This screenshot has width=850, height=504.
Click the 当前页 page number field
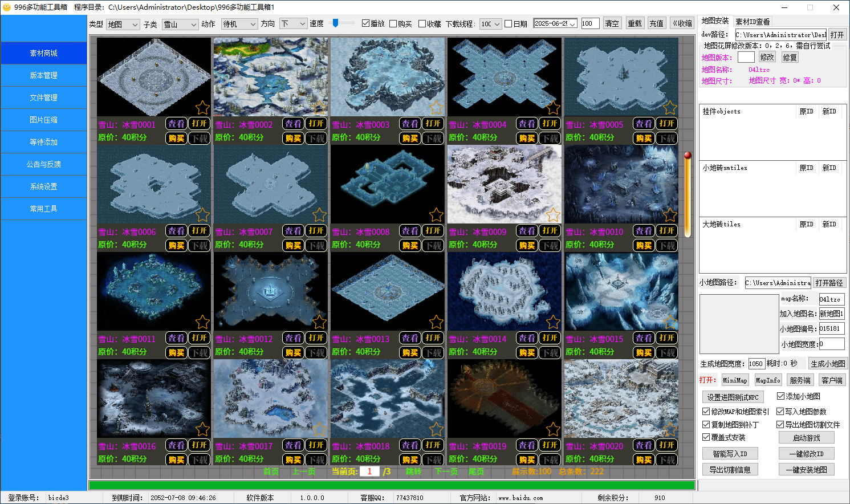(369, 472)
